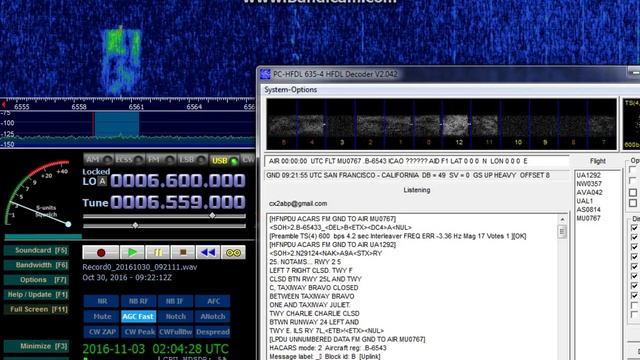Open Soundcard [F5] settings
Viewport: 640px width, 360px height.
pos(36,250)
